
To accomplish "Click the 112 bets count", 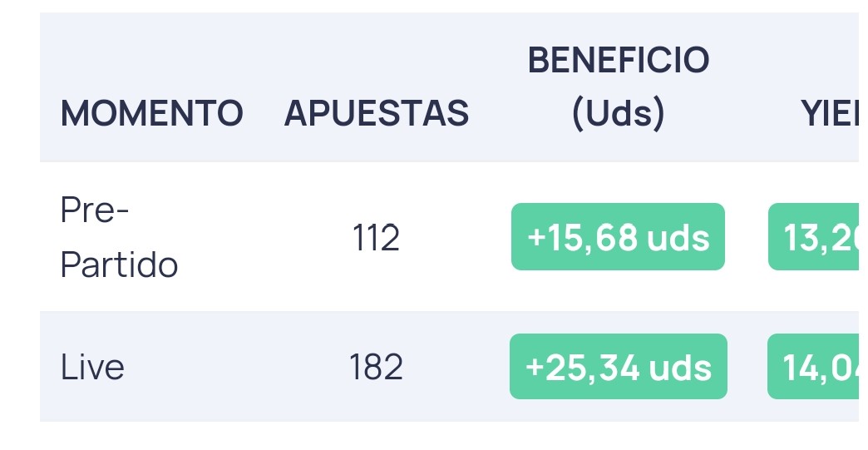I will click(376, 238).
